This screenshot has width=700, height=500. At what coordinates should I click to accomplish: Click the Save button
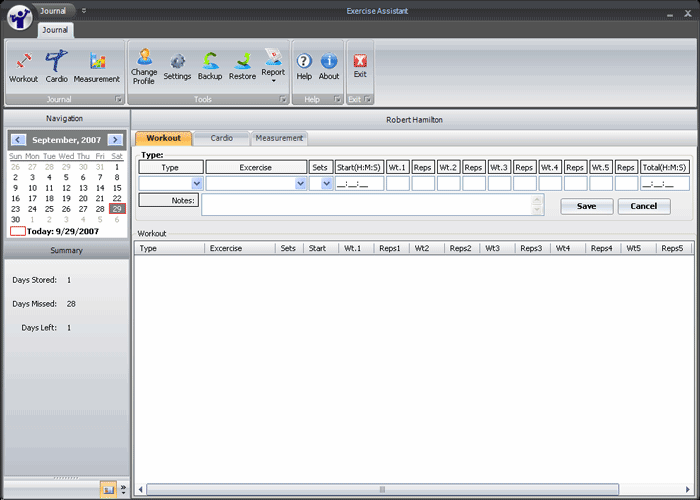(587, 206)
